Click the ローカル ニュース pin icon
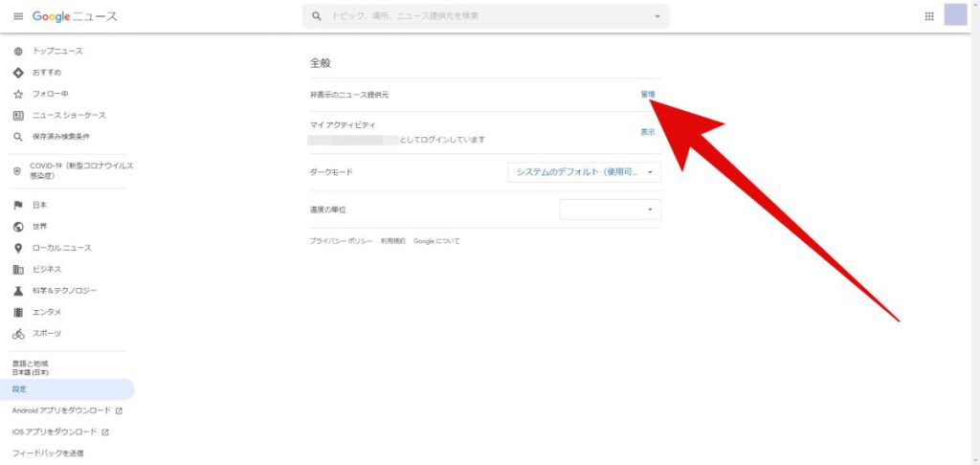980x465 pixels. (18, 248)
